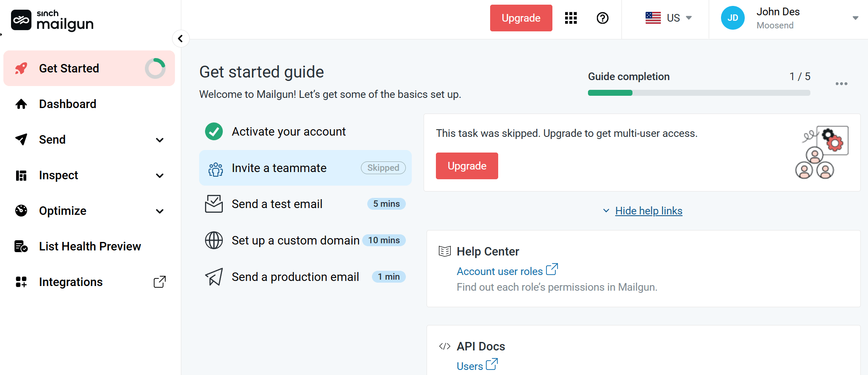Expand the Inspect submenu chevron

(x=160, y=175)
